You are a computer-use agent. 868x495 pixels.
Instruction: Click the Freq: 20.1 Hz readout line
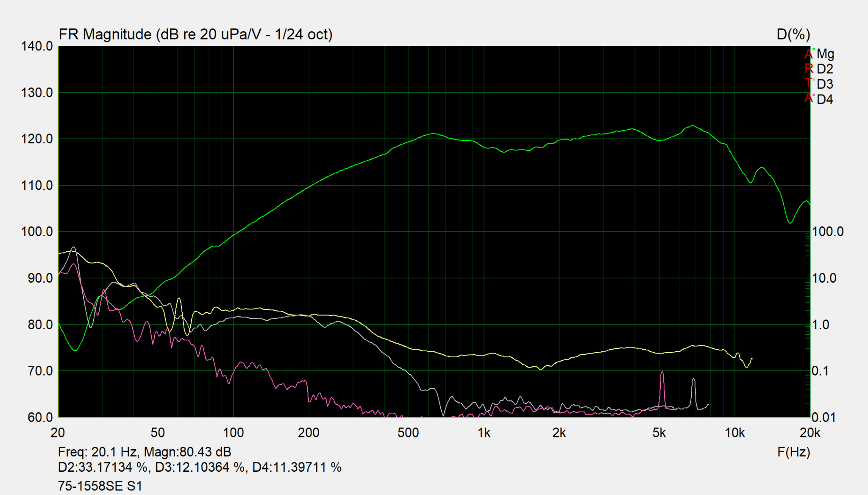tap(145, 452)
